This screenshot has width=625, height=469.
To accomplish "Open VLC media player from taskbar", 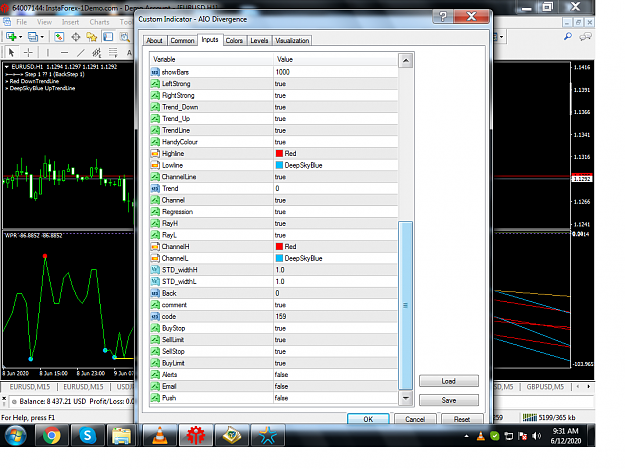I will tap(159, 436).
